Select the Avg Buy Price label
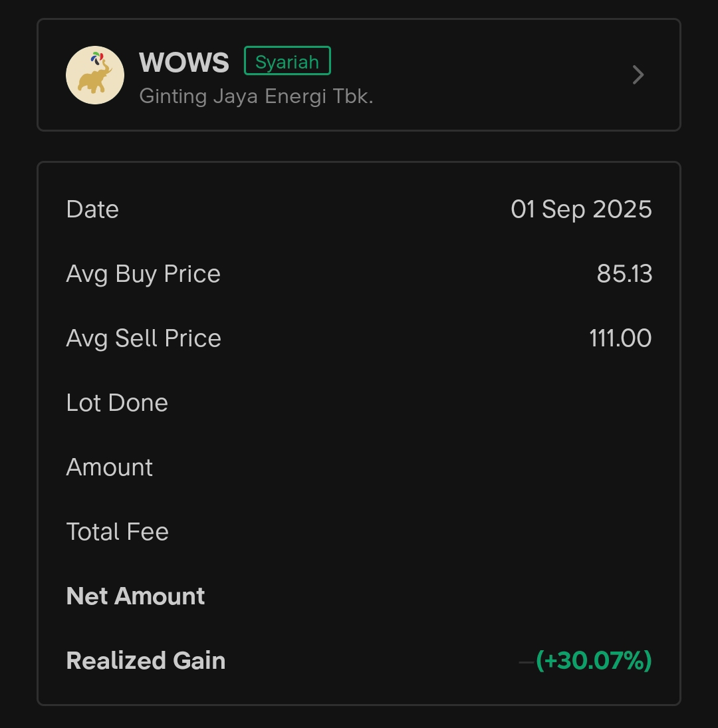Viewport: 718px width, 728px height. coord(143,274)
